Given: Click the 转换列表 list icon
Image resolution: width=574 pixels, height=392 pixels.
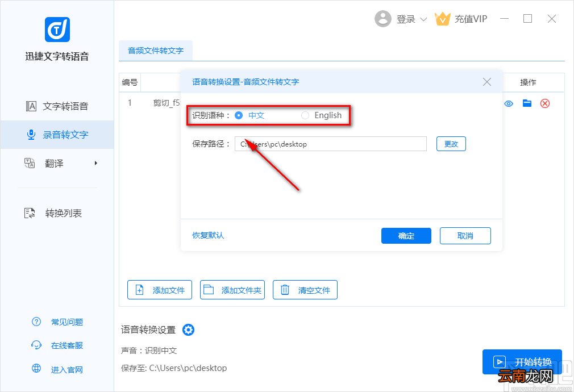Looking at the screenshot, I should [30, 213].
